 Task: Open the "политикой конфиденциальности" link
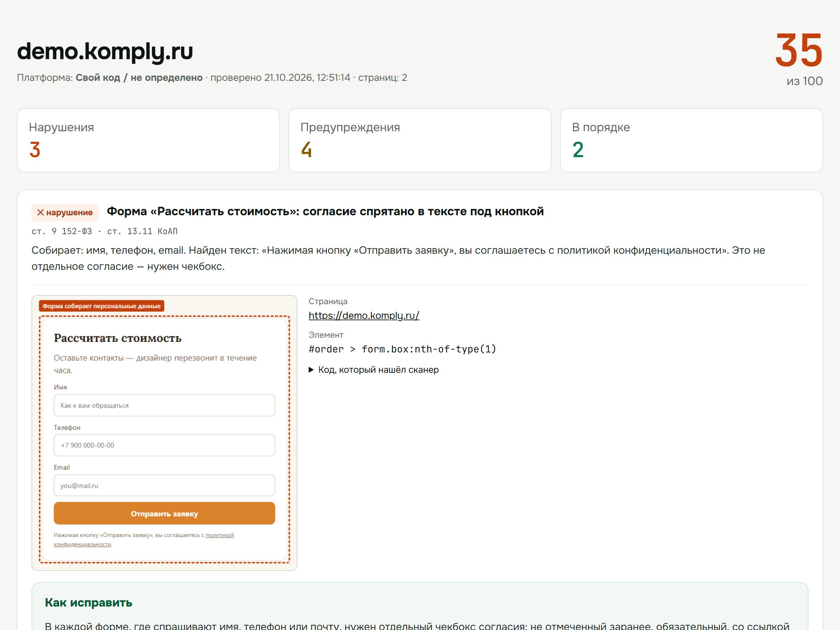coord(143,540)
